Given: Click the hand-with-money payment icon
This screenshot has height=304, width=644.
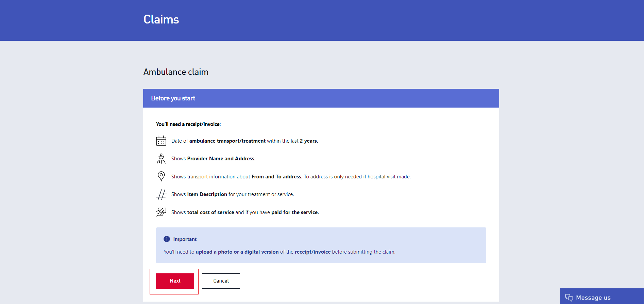Looking at the screenshot, I should (x=161, y=212).
